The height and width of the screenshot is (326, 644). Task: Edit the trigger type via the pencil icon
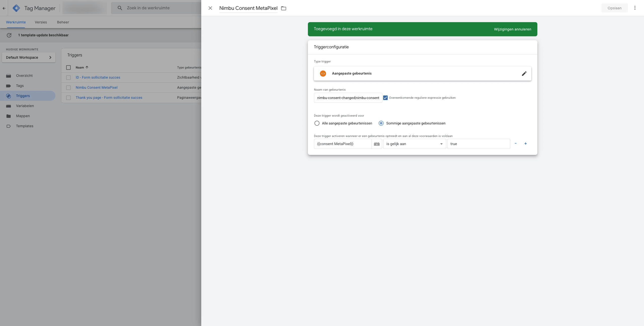click(x=524, y=73)
